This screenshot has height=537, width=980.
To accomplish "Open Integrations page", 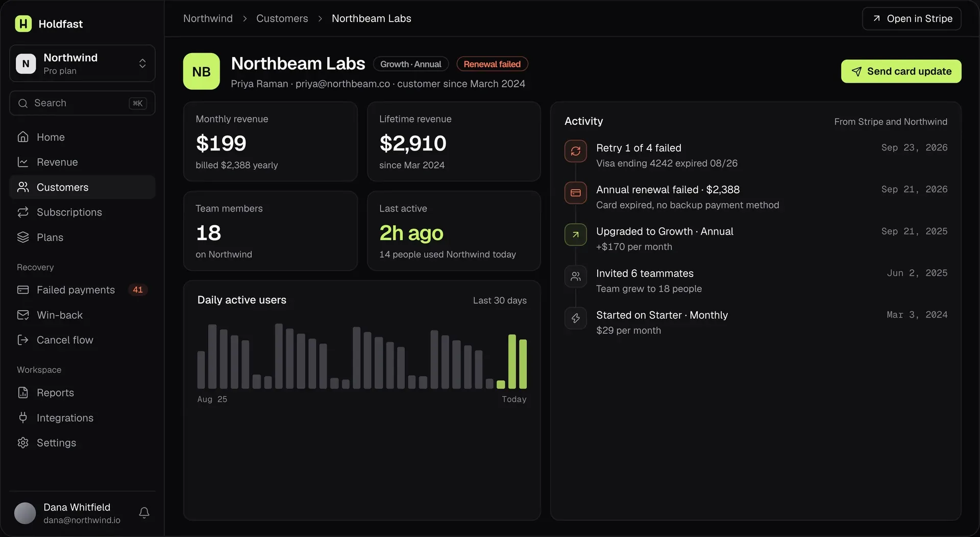I will pos(82,418).
